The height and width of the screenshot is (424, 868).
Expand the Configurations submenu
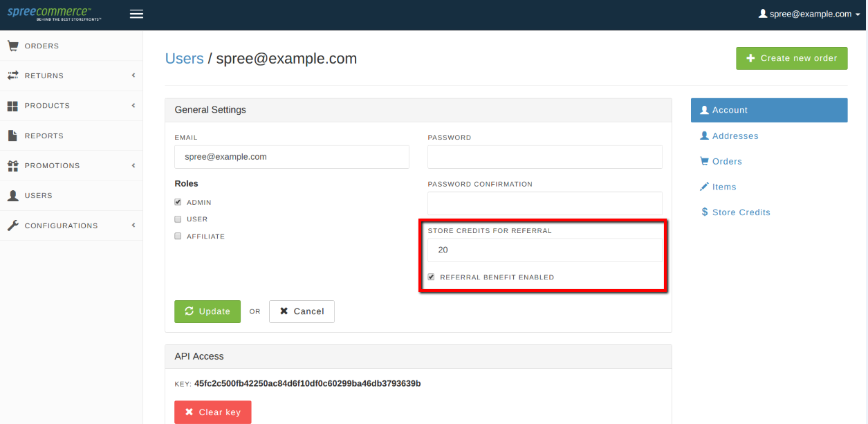[133, 225]
